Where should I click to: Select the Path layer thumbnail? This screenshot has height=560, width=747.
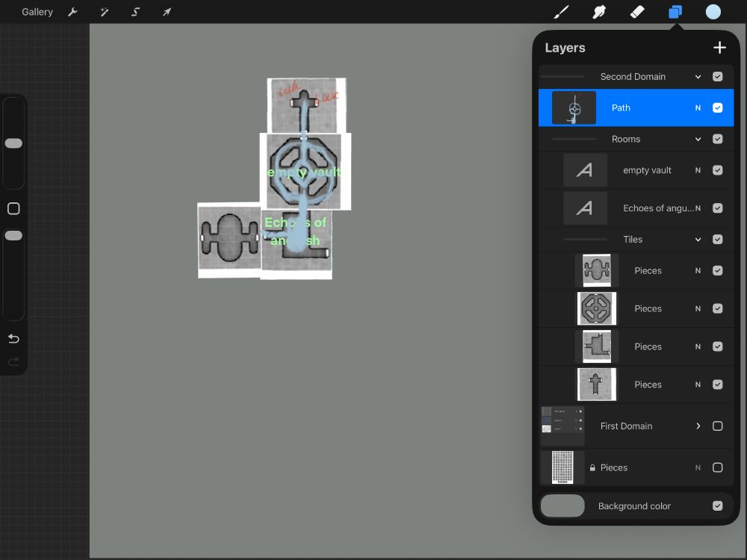click(x=574, y=108)
